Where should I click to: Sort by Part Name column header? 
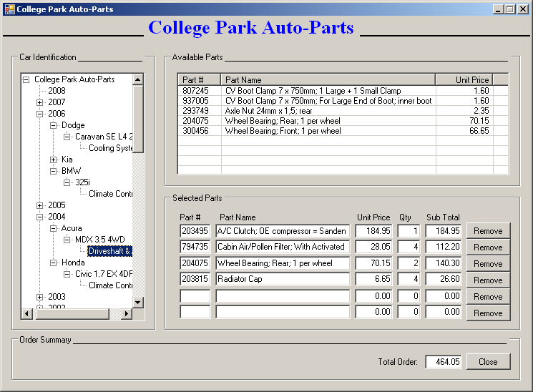coord(328,80)
